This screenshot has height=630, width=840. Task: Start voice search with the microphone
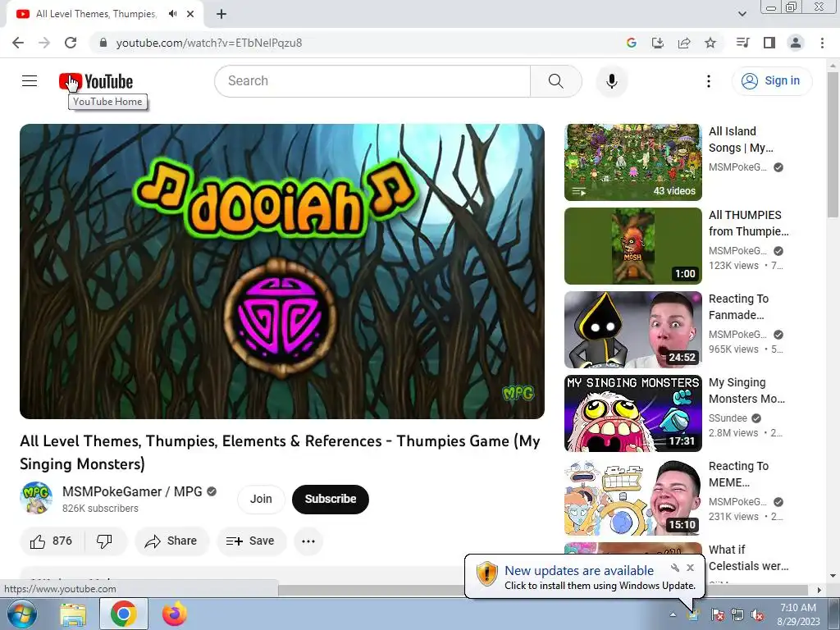612,81
